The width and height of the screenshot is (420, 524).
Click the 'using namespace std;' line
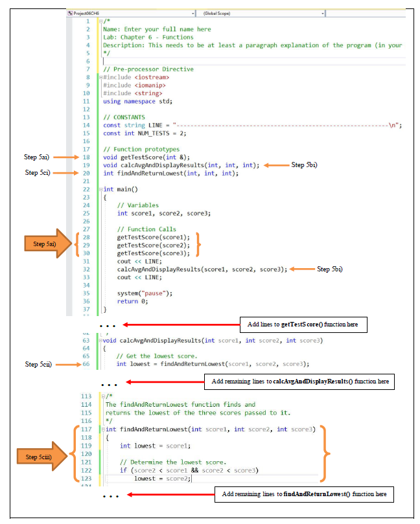click(138, 101)
